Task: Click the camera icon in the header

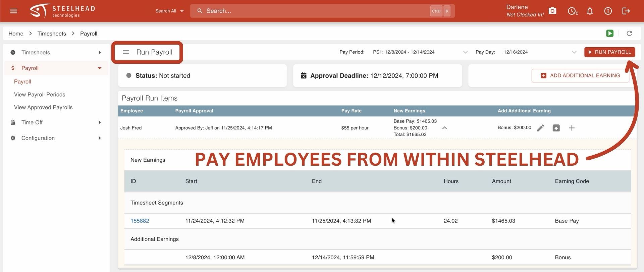Action: coord(552,11)
